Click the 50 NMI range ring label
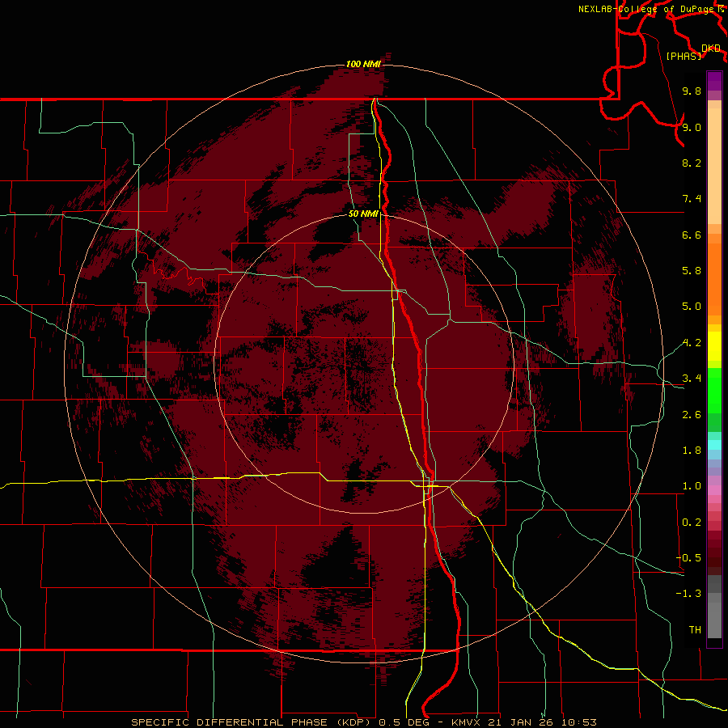 click(363, 214)
